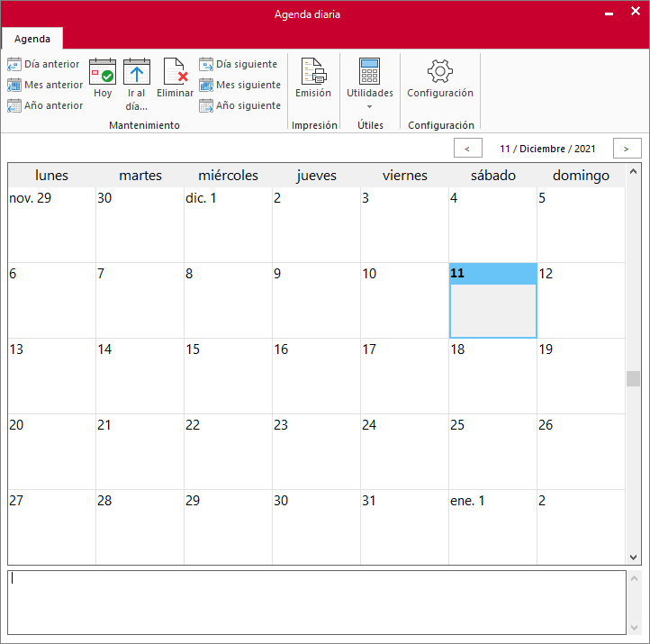Select December 12 in the calendar
Screen dimensions: 650x644
(582, 301)
